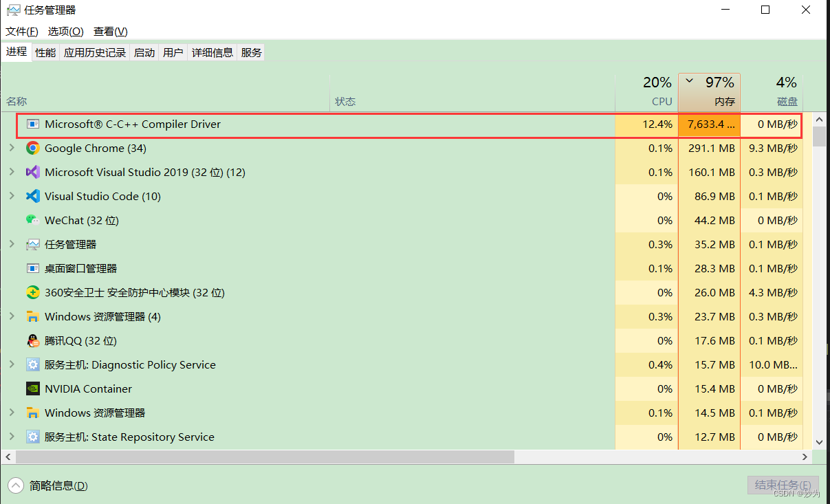Screen dimensions: 830x504
Task: Select the WeChat (32 位) row
Action: 402,220
